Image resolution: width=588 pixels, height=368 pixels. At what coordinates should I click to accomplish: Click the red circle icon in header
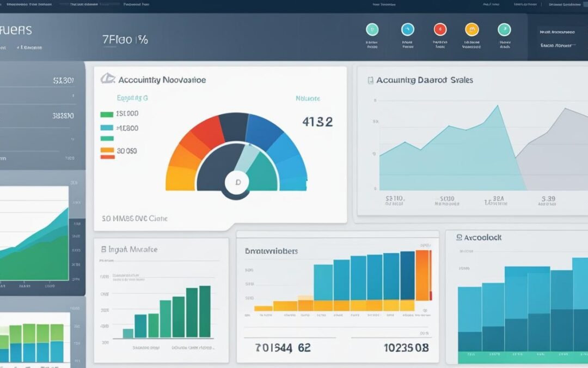click(x=439, y=29)
